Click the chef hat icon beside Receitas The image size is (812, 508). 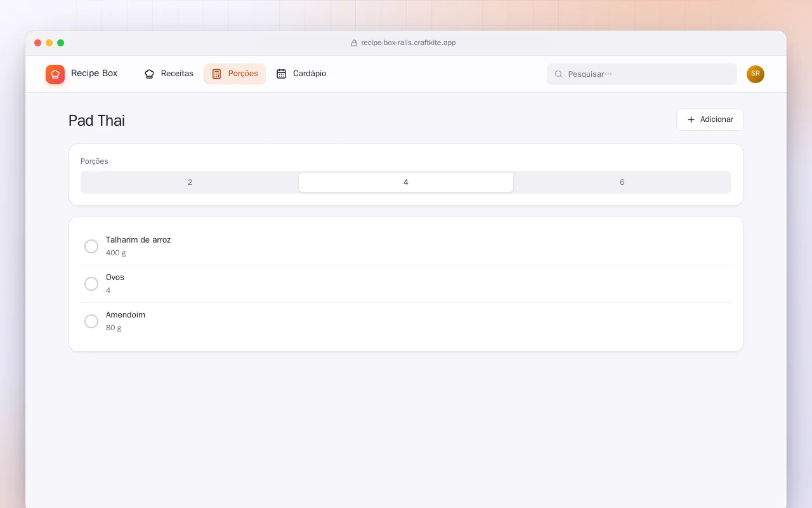(150, 74)
